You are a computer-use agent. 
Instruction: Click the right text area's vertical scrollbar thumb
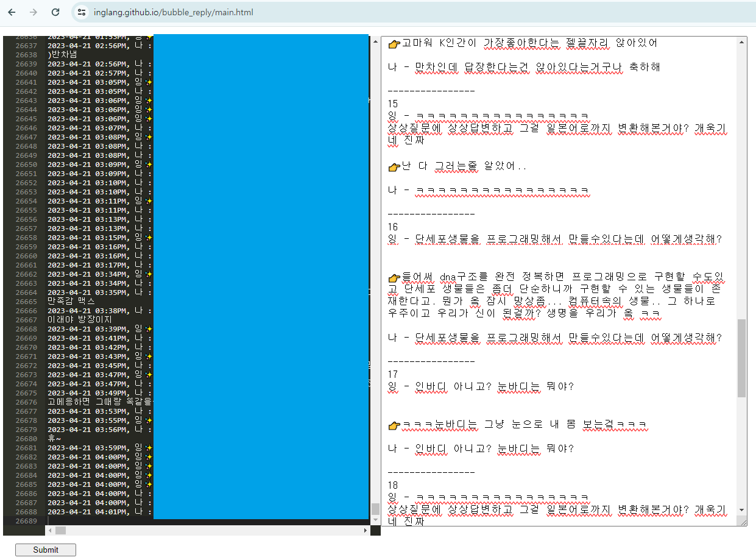741,358
